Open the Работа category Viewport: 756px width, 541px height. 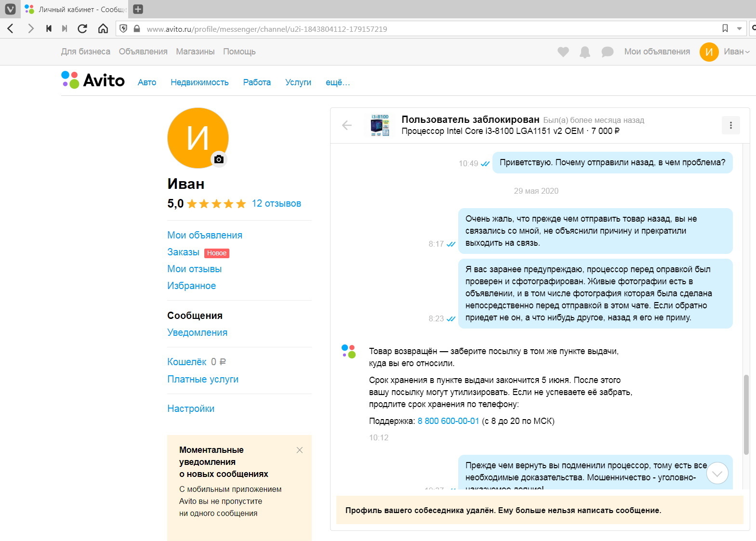tap(257, 82)
